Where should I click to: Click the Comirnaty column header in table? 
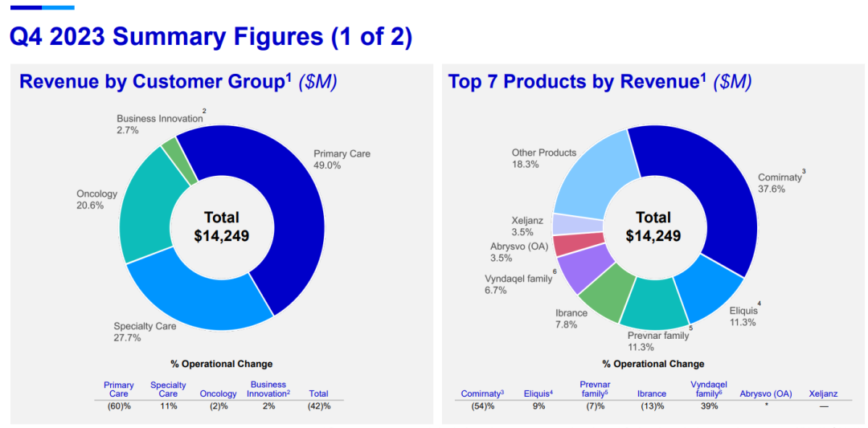(482, 394)
